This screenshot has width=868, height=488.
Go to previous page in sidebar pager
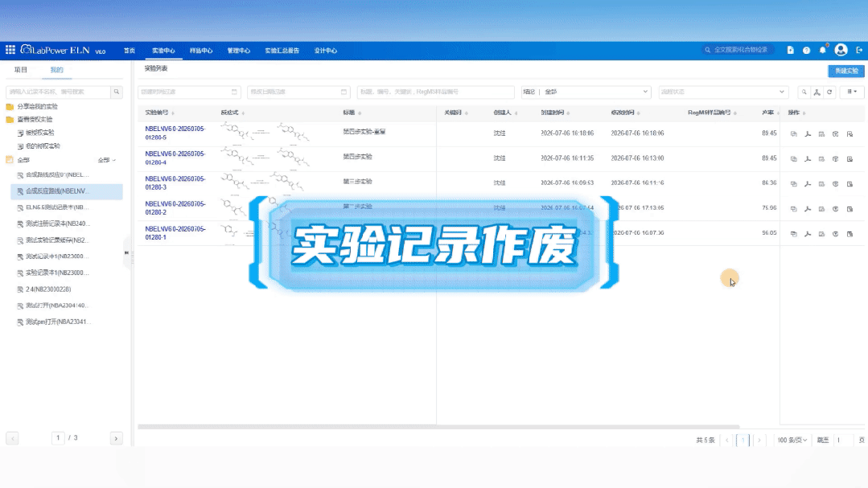click(12, 438)
